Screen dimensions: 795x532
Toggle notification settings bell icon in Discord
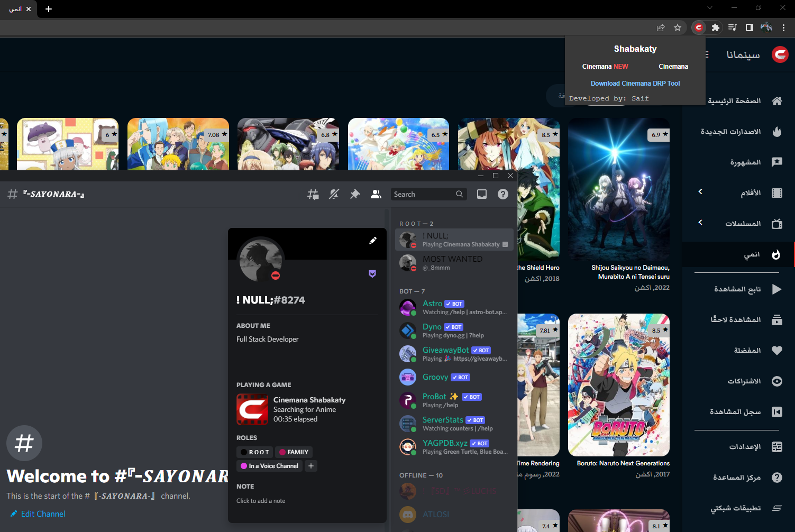(334, 195)
